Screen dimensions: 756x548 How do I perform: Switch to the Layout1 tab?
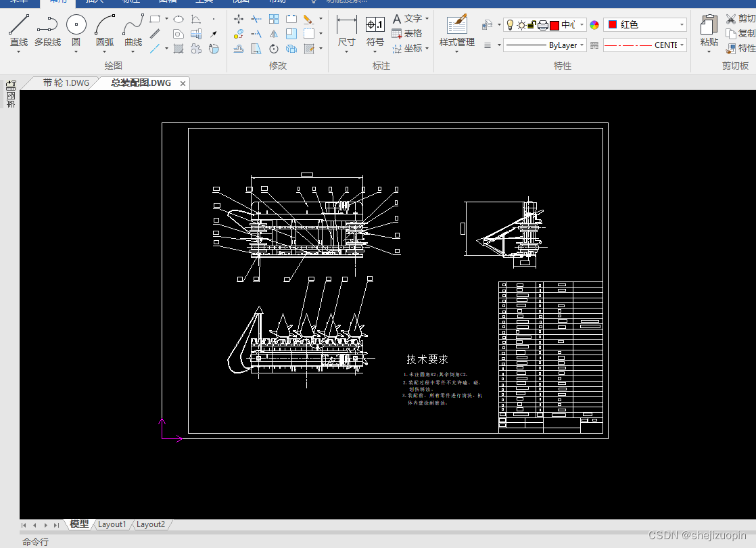[112, 524]
